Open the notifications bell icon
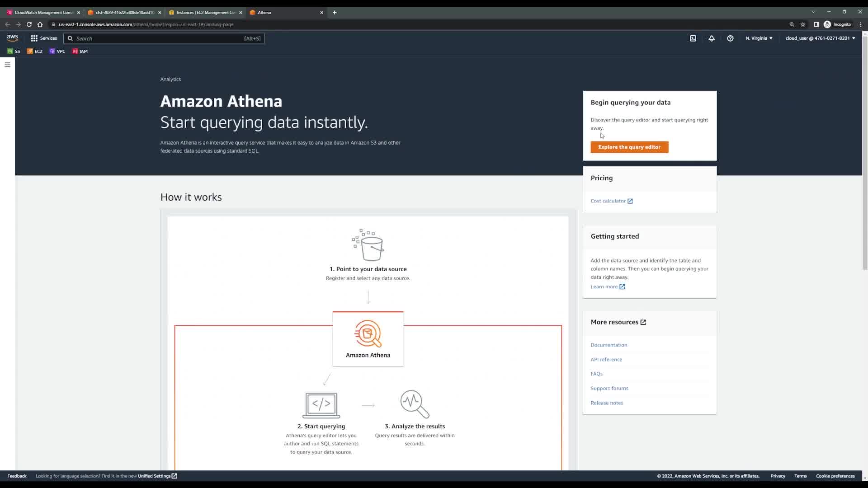868x488 pixels. (x=712, y=38)
